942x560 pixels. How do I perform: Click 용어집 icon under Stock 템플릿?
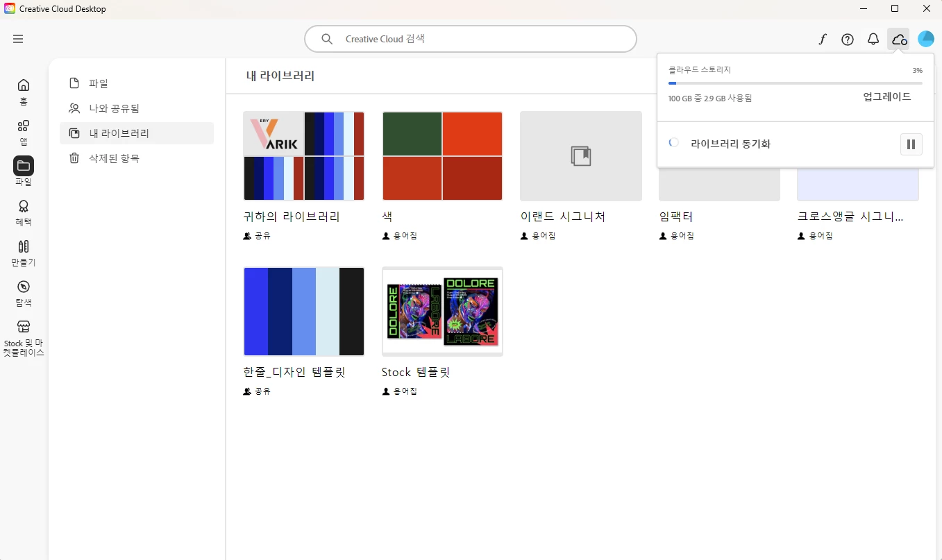tap(386, 391)
